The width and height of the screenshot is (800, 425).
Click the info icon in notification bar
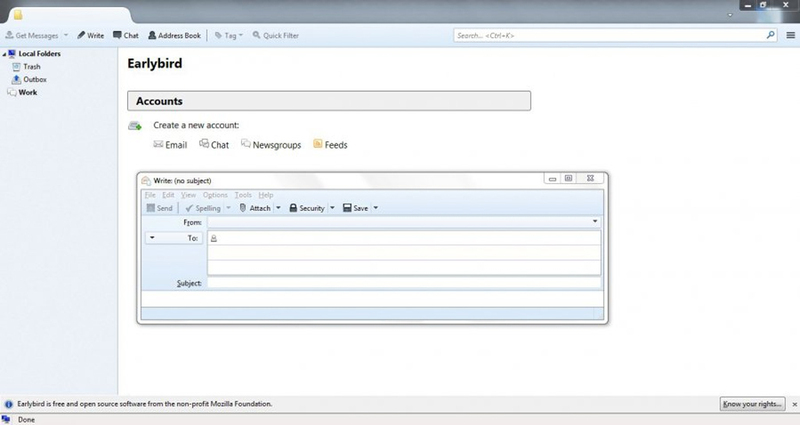pyautogui.click(x=9, y=404)
